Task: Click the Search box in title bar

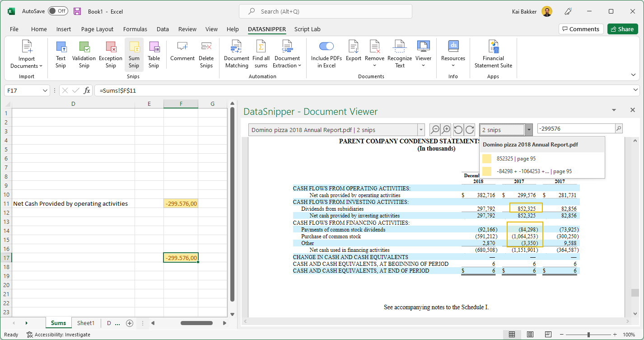Action: (x=325, y=11)
